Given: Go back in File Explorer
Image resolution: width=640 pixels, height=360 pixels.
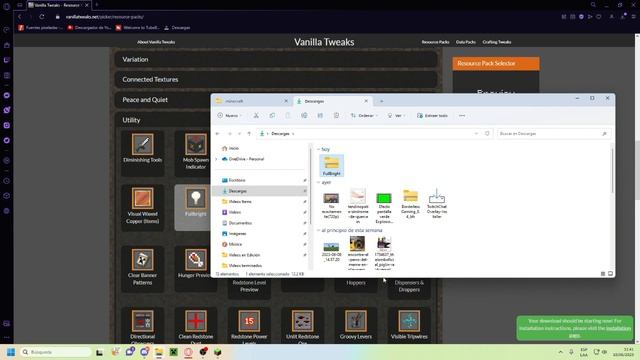Looking at the screenshot, I should [218, 133].
